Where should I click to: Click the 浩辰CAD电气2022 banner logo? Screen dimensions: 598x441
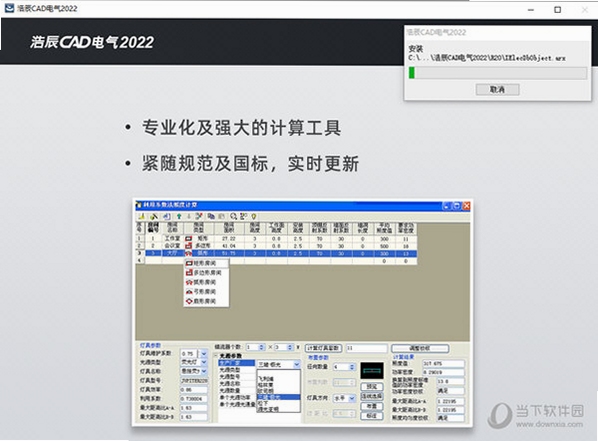pos(92,42)
